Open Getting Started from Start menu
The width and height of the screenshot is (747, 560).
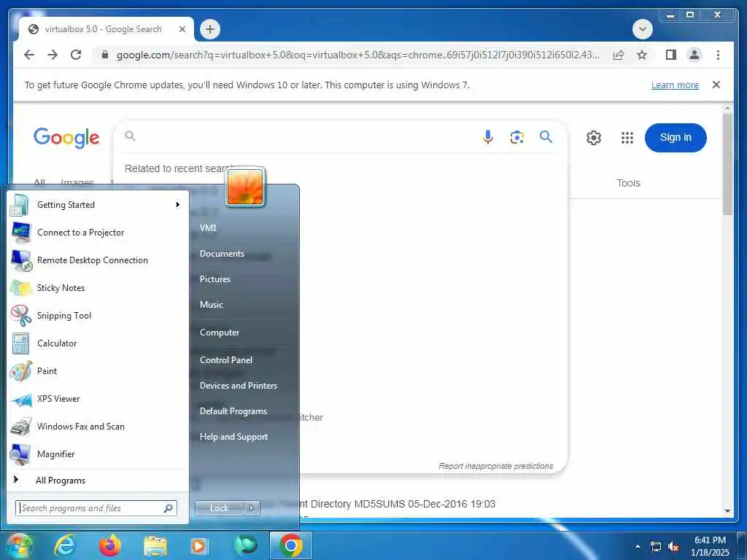point(98,205)
